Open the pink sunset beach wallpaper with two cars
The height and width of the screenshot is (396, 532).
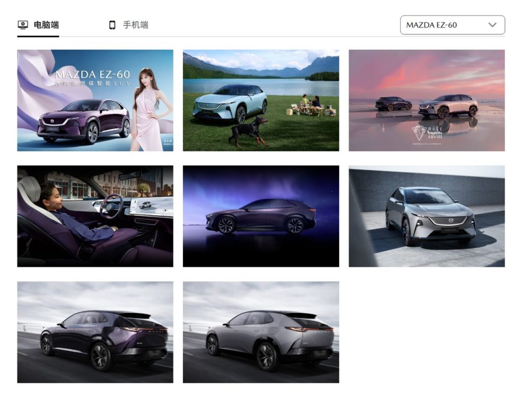[427, 100]
